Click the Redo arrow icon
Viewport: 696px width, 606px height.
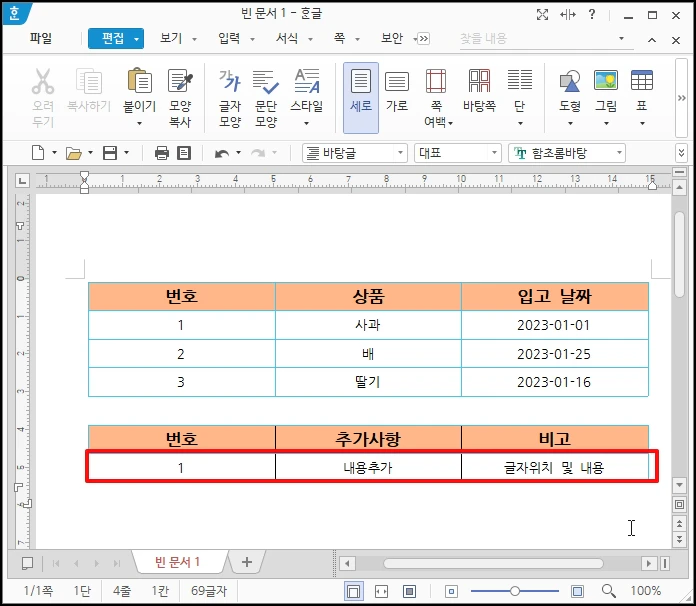tap(258, 154)
